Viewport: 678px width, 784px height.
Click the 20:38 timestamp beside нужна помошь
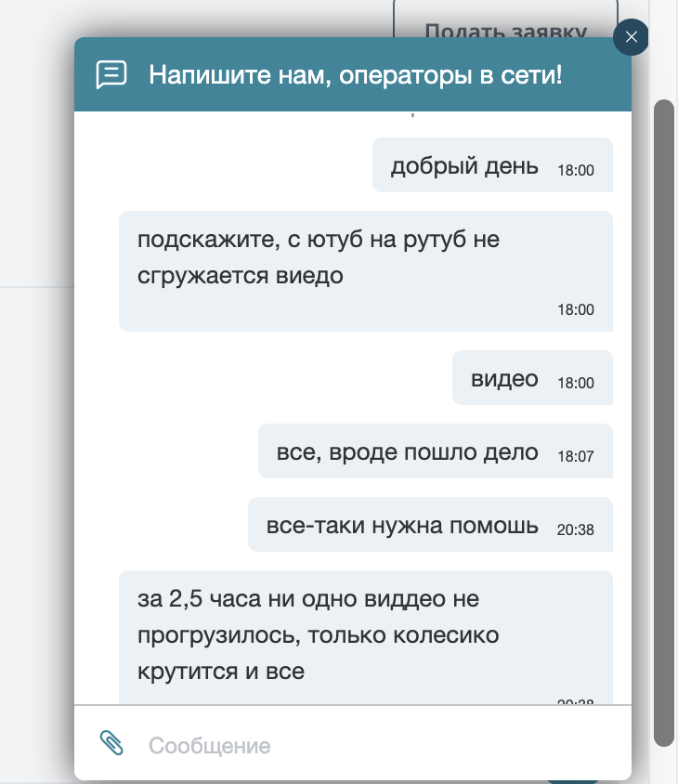coord(575,530)
